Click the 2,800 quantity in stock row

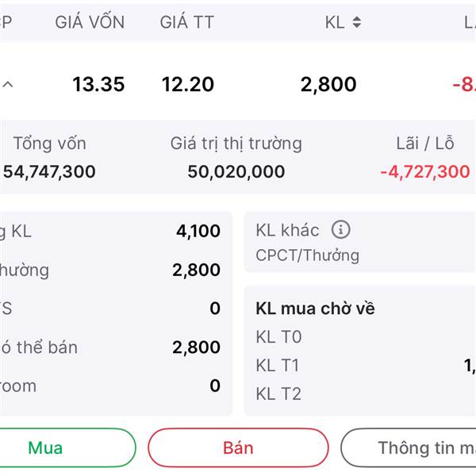pyautogui.click(x=328, y=84)
